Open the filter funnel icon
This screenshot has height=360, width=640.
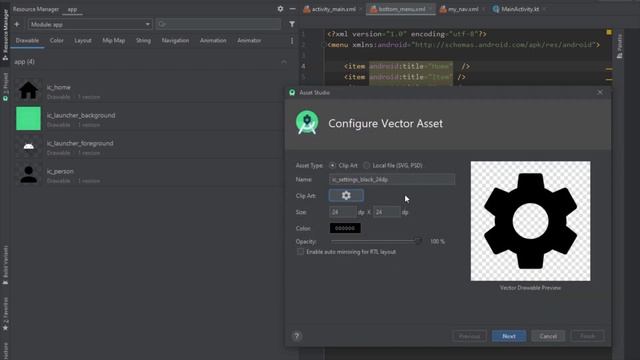pos(292,24)
